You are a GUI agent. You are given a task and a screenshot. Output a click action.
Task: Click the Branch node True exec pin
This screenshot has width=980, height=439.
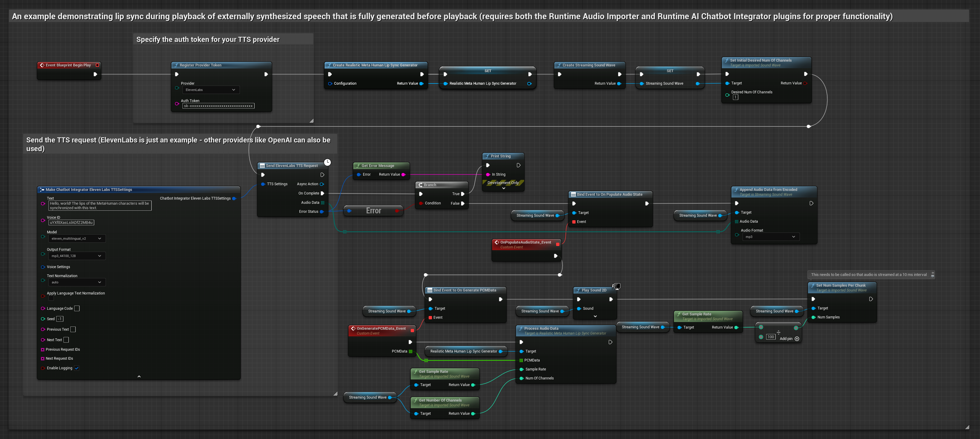[x=462, y=194]
